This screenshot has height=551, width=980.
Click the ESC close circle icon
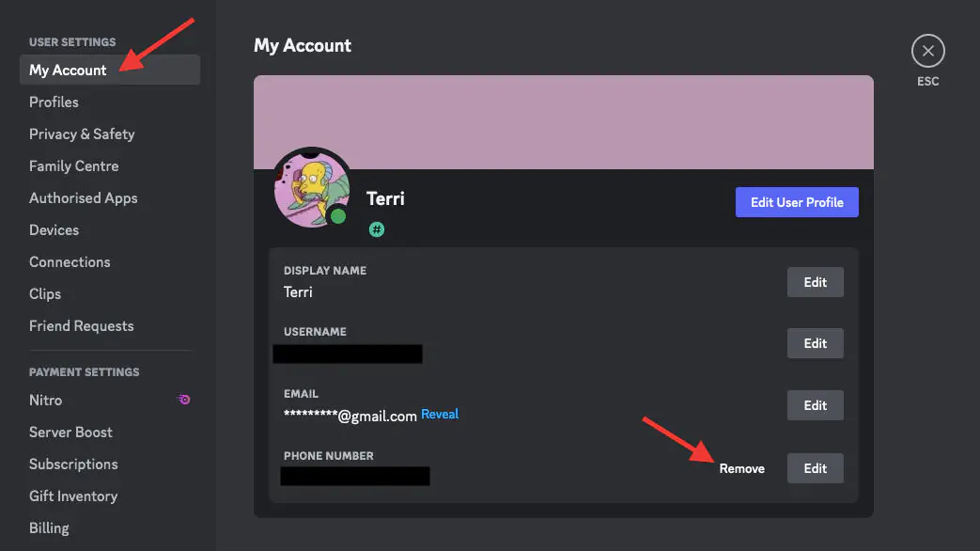[x=927, y=51]
